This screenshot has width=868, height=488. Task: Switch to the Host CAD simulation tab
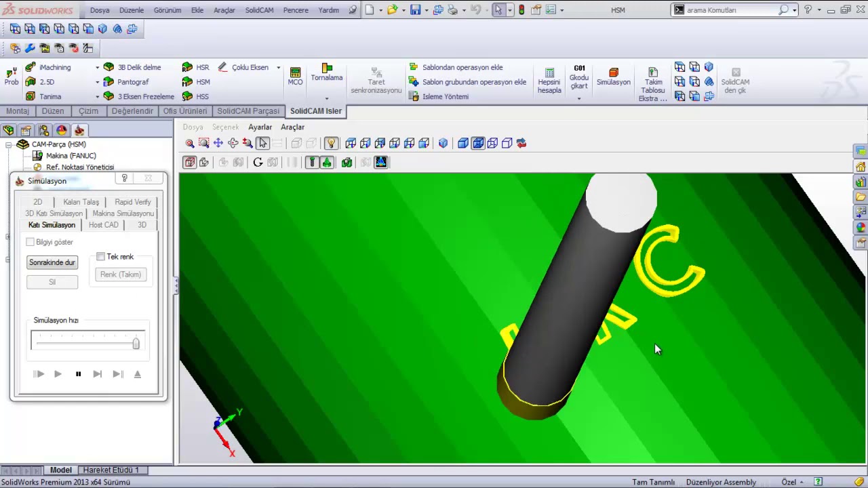[x=104, y=224]
